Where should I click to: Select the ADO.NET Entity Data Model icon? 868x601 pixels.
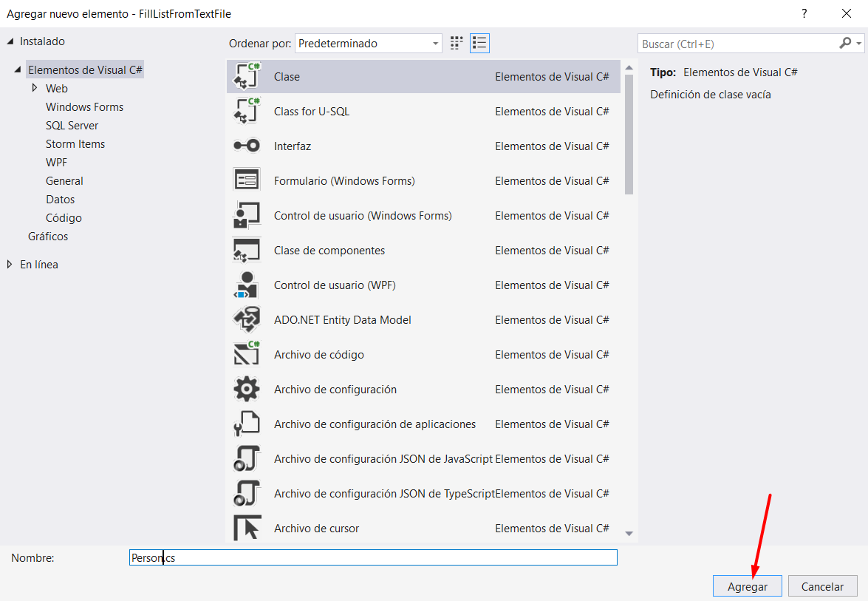(x=247, y=320)
